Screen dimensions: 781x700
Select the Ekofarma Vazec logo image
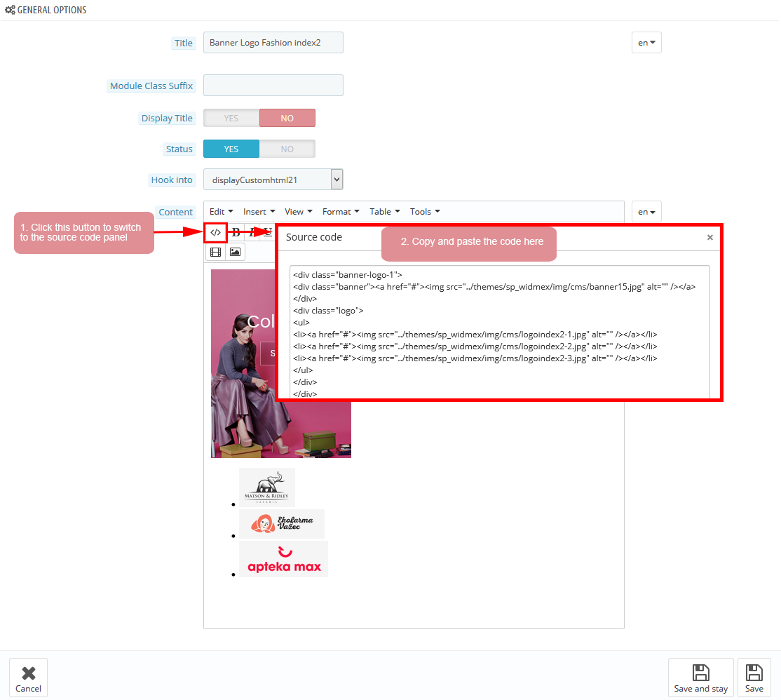click(281, 524)
